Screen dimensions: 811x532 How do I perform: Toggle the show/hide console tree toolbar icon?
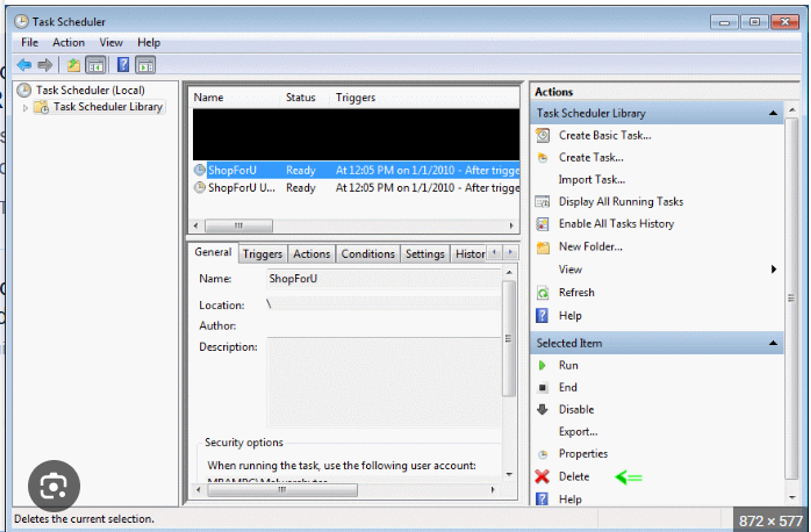tap(95, 65)
